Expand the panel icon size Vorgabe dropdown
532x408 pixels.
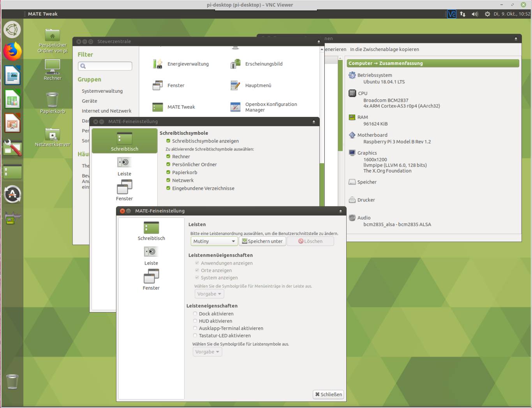[x=207, y=352]
